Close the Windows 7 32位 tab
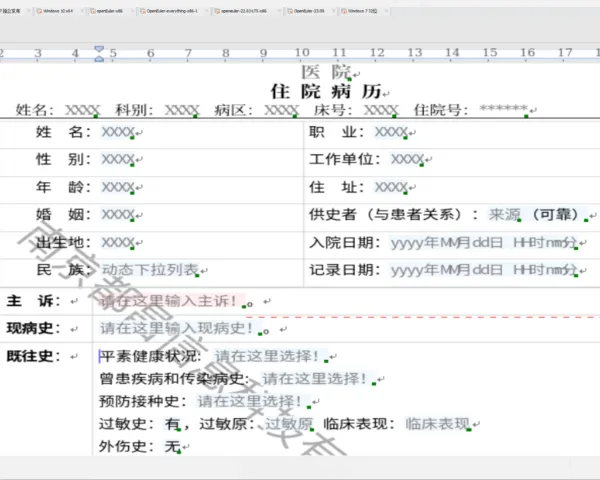Screen dimensions: 600x480 (x=386, y=11)
